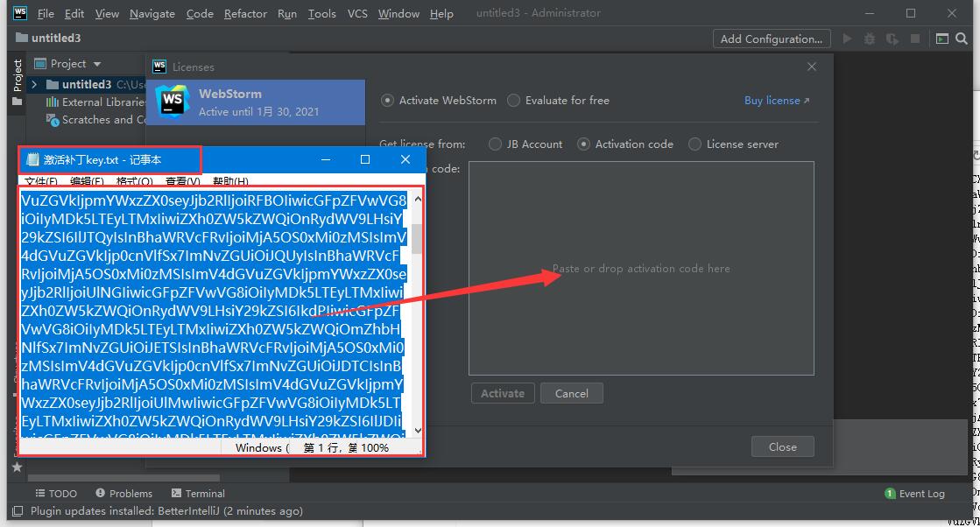Open Notepad 编辑(E) menu
The image size is (980, 527).
point(87,181)
